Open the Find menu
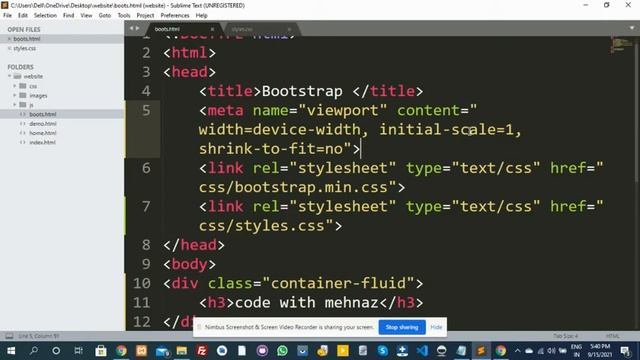This screenshot has height=360, width=640. pos(69,16)
